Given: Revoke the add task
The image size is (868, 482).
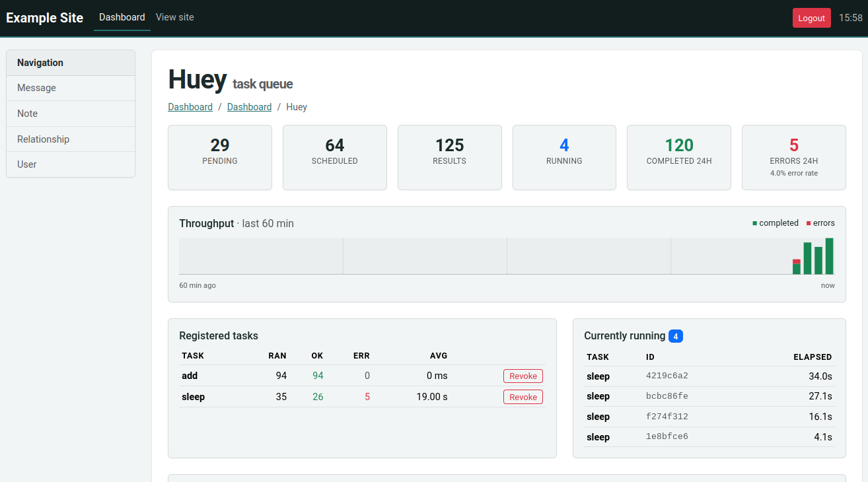Looking at the screenshot, I should click(523, 376).
